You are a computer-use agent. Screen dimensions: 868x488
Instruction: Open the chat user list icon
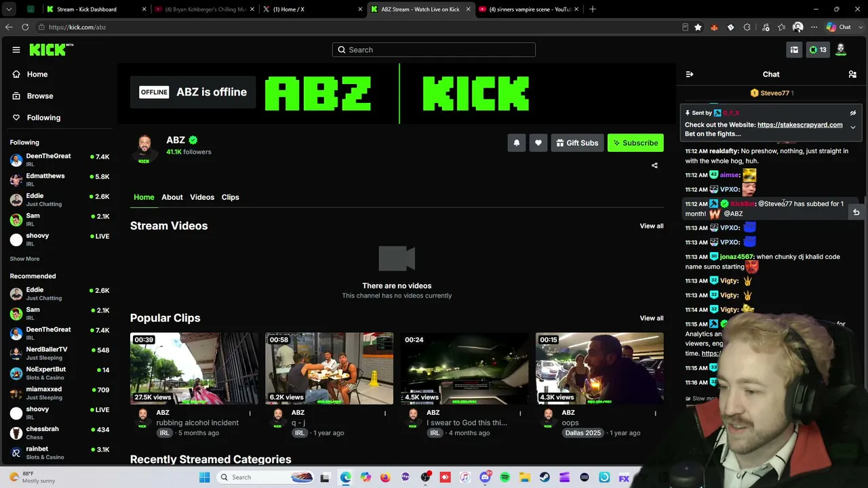(852, 75)
